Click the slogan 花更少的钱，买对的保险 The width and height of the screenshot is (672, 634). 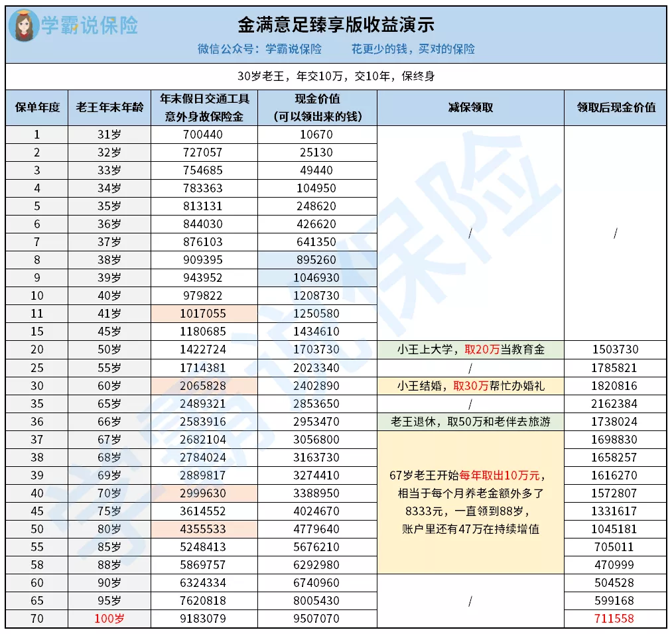point(413,49)
